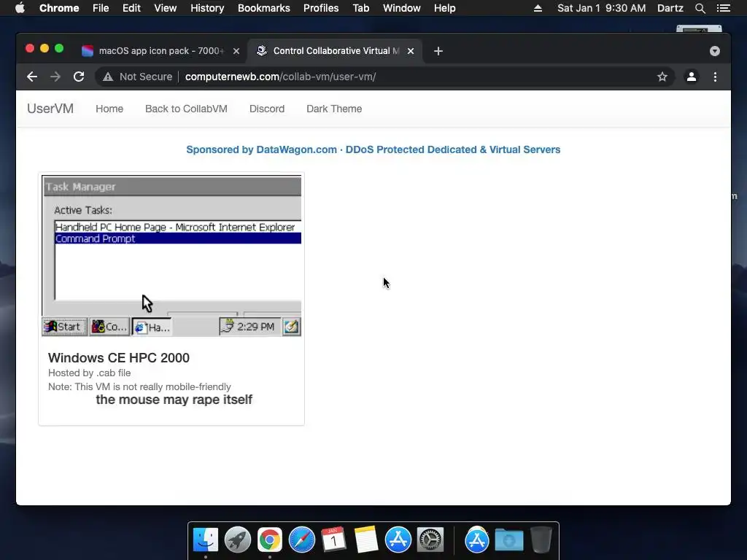Open Launchpad rocket in the Dock

pyautogui.click(x=238, y=540)
